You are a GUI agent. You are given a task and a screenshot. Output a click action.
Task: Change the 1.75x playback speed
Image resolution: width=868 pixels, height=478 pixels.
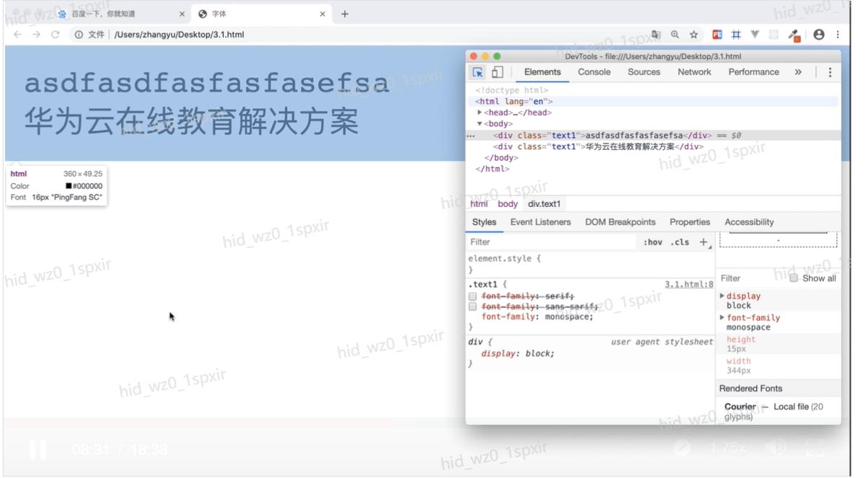pos(727,448)
